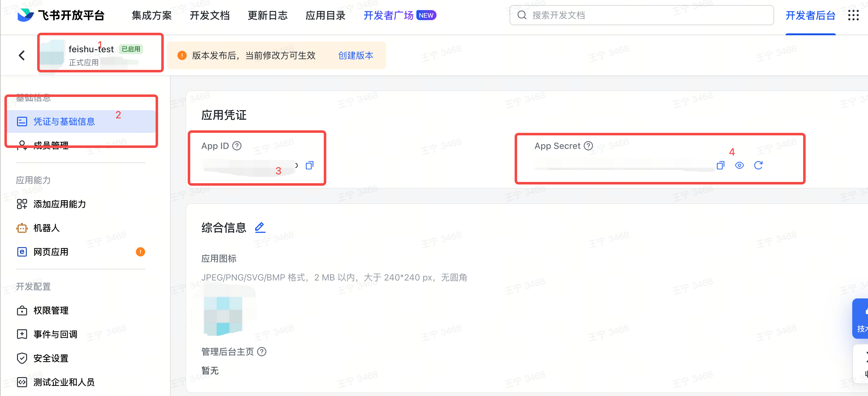Click the 事件与回调 icon

[22, 334]
